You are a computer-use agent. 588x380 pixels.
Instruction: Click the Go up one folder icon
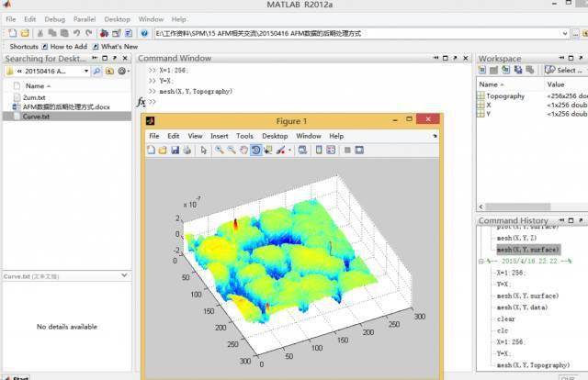109,71
